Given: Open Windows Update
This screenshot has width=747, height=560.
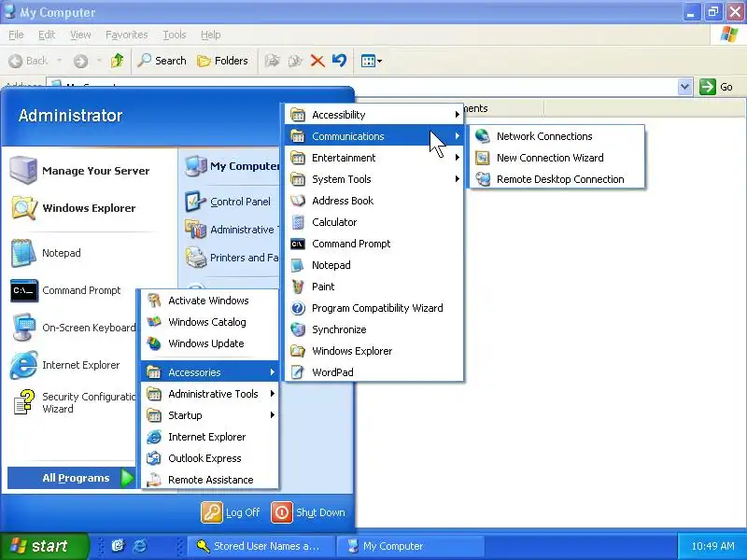Looking at the screenshot, I should 209,343.
